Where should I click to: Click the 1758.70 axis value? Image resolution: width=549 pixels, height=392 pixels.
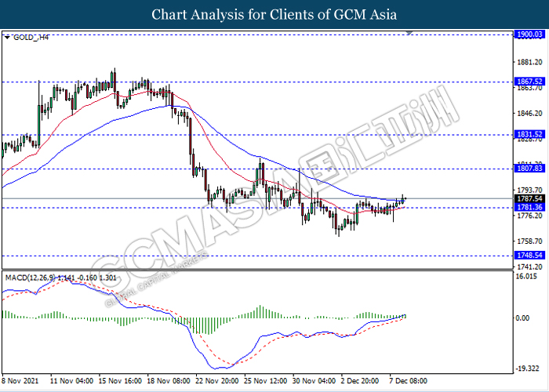tap(529, 241)
